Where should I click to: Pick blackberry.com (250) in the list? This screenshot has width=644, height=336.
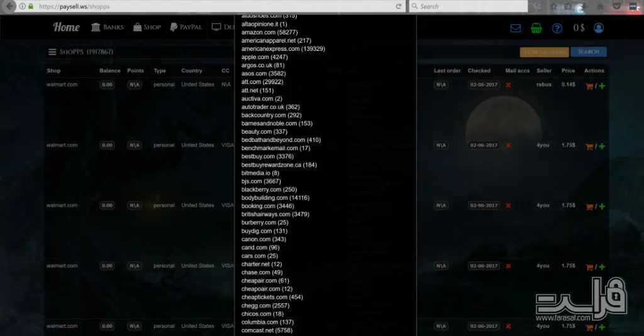point(269,190)
